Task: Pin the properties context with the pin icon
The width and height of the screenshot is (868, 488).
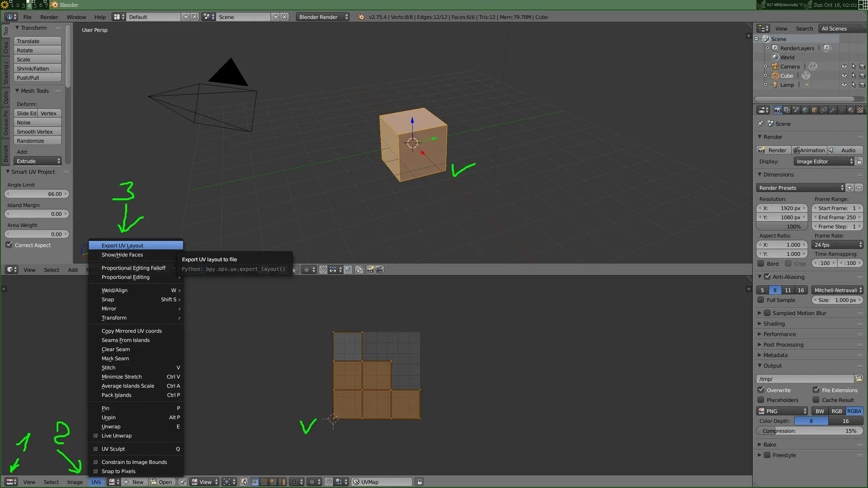Action: (x=760, y=124)
